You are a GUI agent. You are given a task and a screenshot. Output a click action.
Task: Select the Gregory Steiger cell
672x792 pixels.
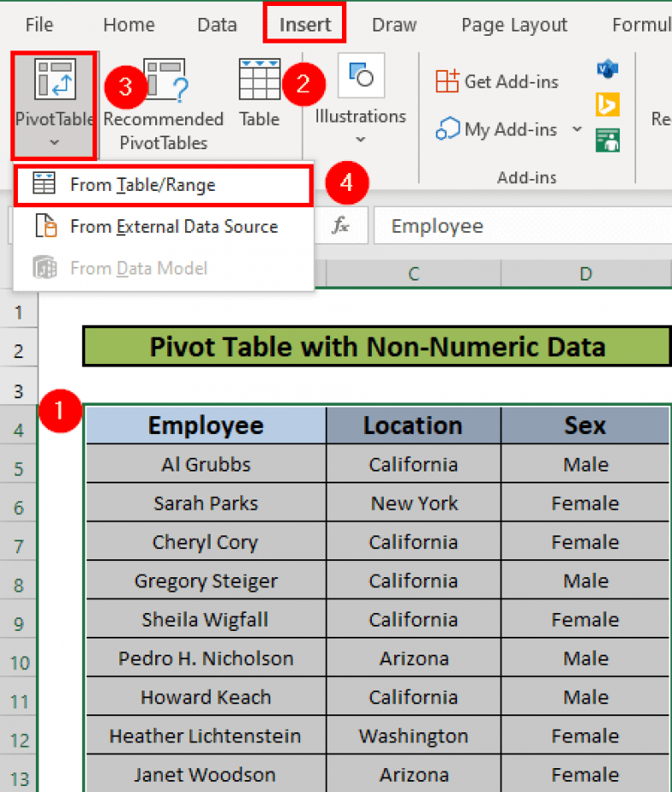pyautogui.click(x=206, y=581)
